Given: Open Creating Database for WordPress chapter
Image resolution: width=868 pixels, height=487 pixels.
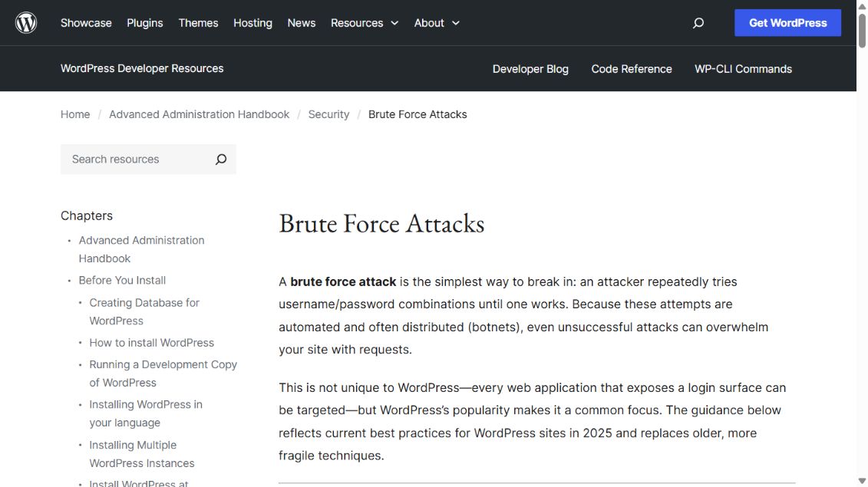Looking at the screenshot, I should coord(144,311).
